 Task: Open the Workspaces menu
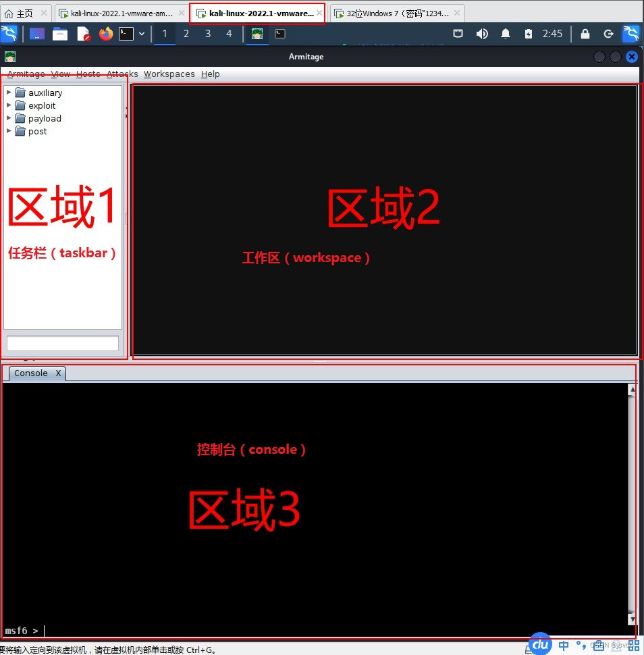click(169, 74)
